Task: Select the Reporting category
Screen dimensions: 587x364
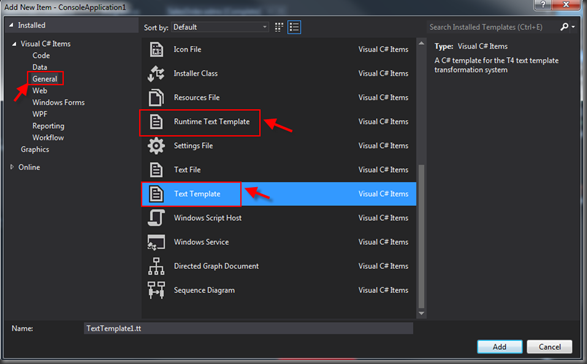Action: point(48,126)
